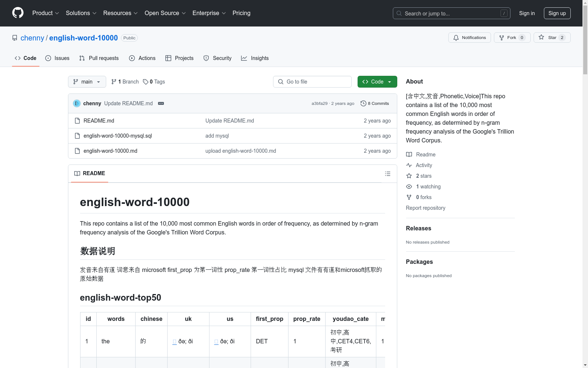Click the repository book icon beside chenny
Viewport: 588px width, 368px height.
point(15,38)
